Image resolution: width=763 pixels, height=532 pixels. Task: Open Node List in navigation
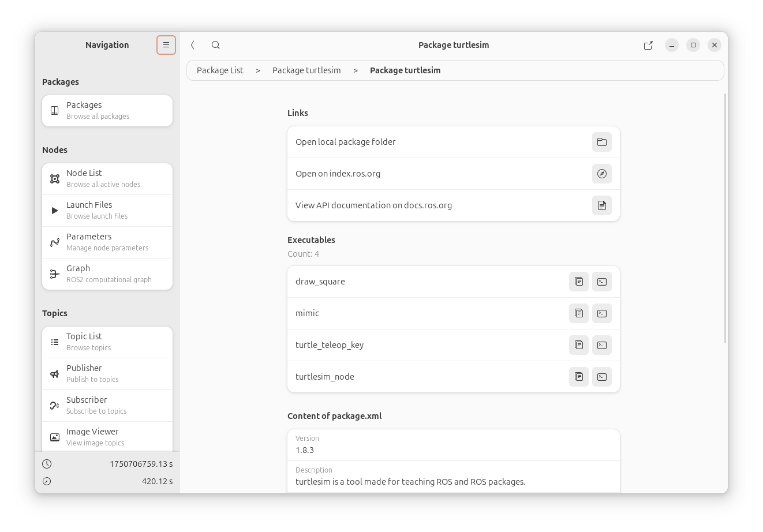click(x=107, y=179)
